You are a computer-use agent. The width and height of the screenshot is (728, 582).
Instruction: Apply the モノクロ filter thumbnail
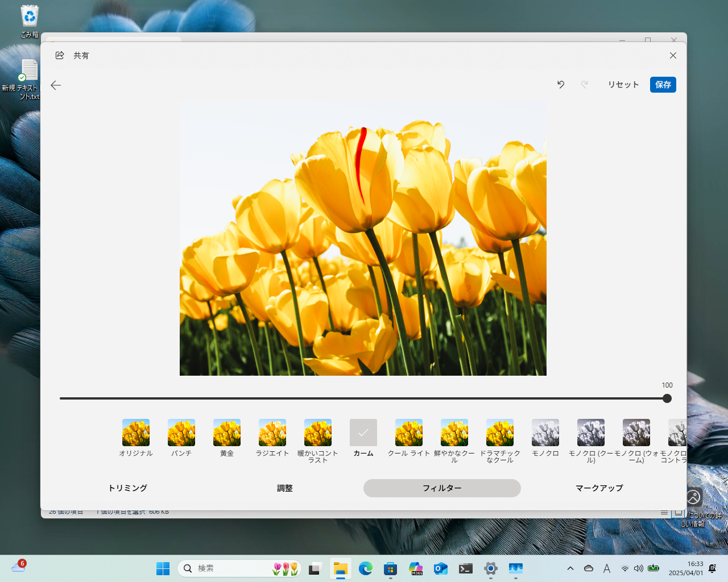click(545, 433)
